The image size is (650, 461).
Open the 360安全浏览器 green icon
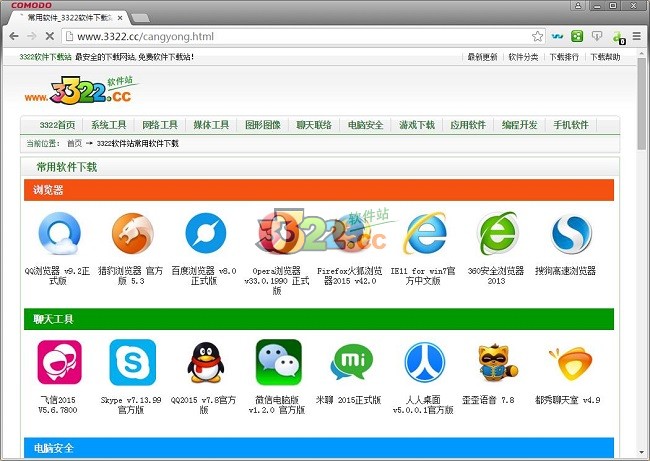tap(497, 233)
